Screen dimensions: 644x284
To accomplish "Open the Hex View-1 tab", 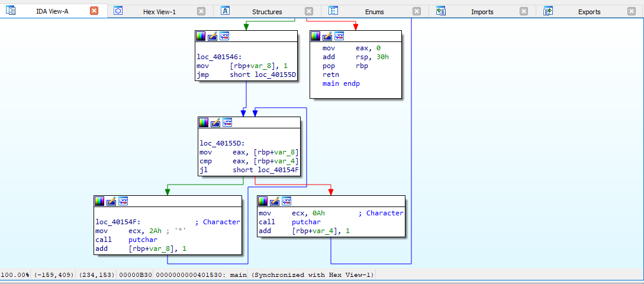I will pyautogui.click(x=159, y=12).
